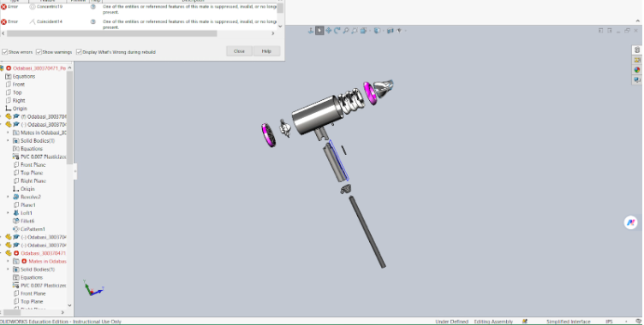Click the help icon in Concentric19 error row
This screenshot has width=644, height=325.
point(92,7)
